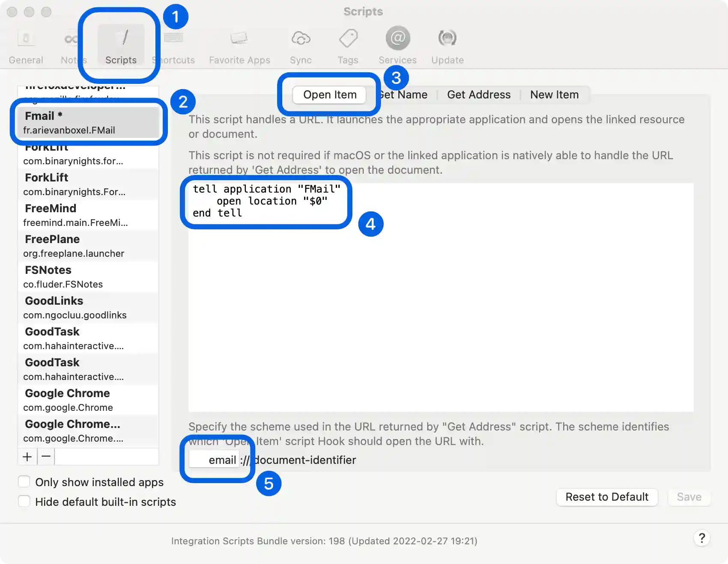Viewport: 728px width, 564px height.
Task: Select the first GoodTask entry
Action: (88, 338)
